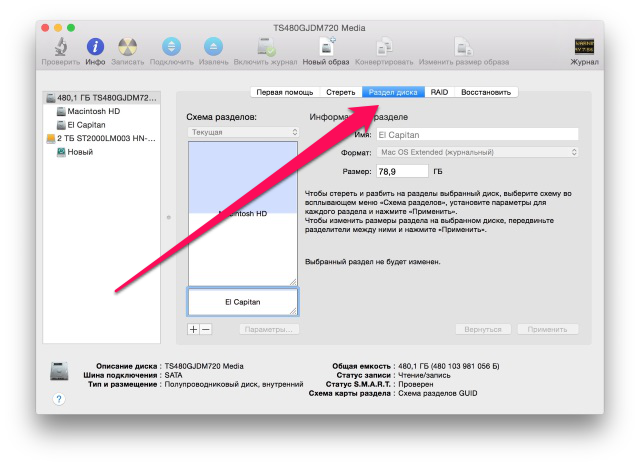Click Выбранный раздел не будет изменен text
Image resolution: width=640 pixels, height=466 pixels.
click(373, 262)
